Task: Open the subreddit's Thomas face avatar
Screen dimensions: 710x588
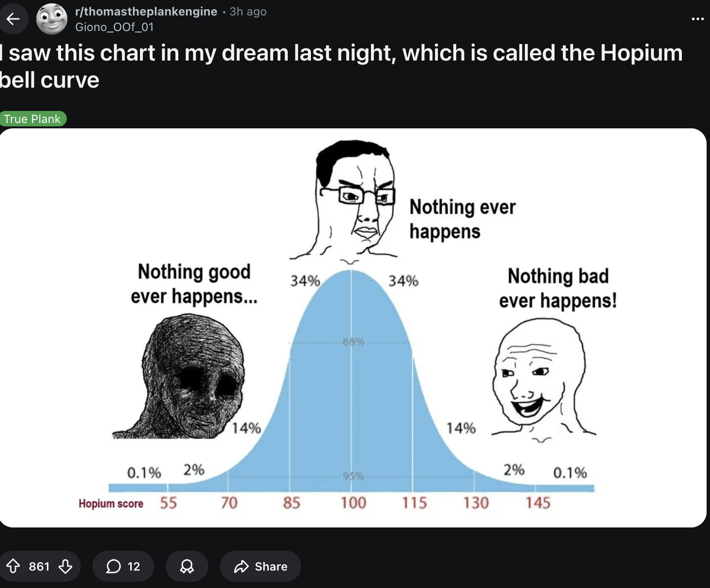Action: pyautogui.click(x=52, y=19)
